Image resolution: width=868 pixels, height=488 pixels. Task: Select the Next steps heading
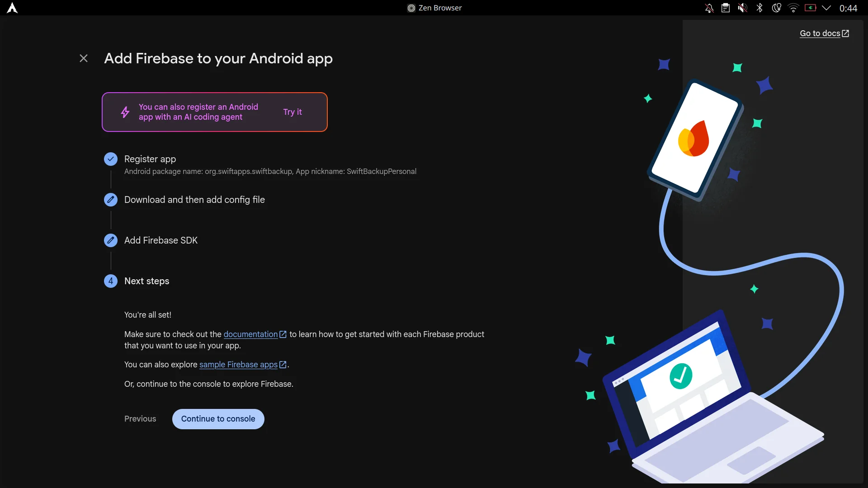pyautogui.click(x=147, y=281)
